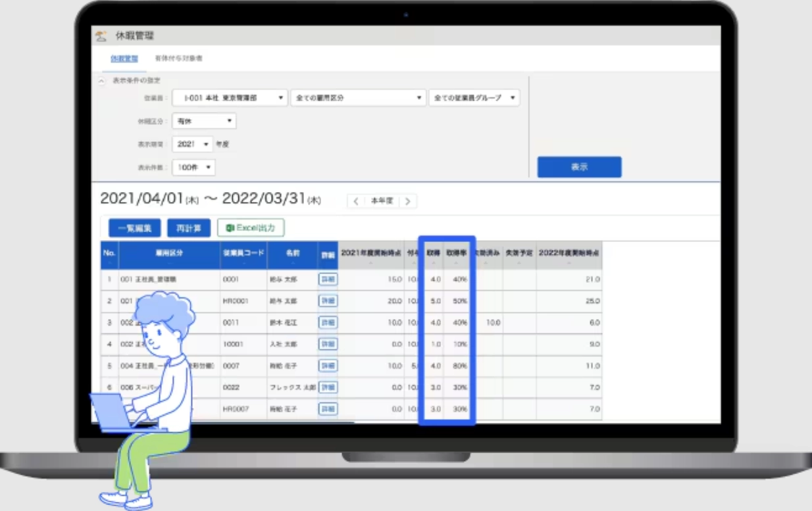Expand the 全ての雇用区分 dropdown

click(359, 98)
